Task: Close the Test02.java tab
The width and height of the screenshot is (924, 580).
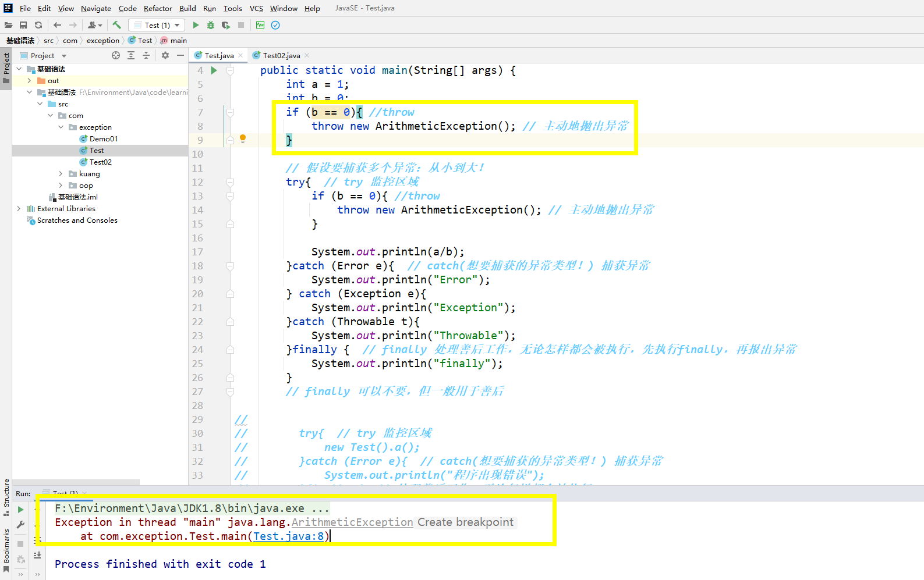Action: coord(307,56)
